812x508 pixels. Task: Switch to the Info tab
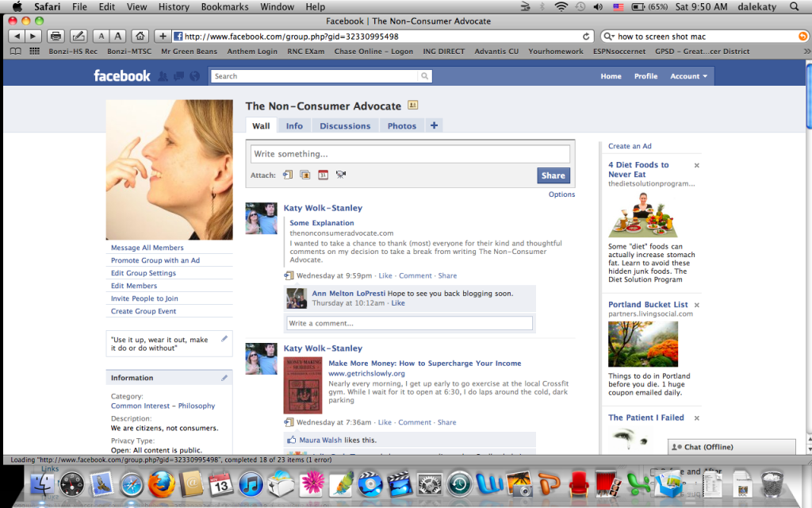294,126
